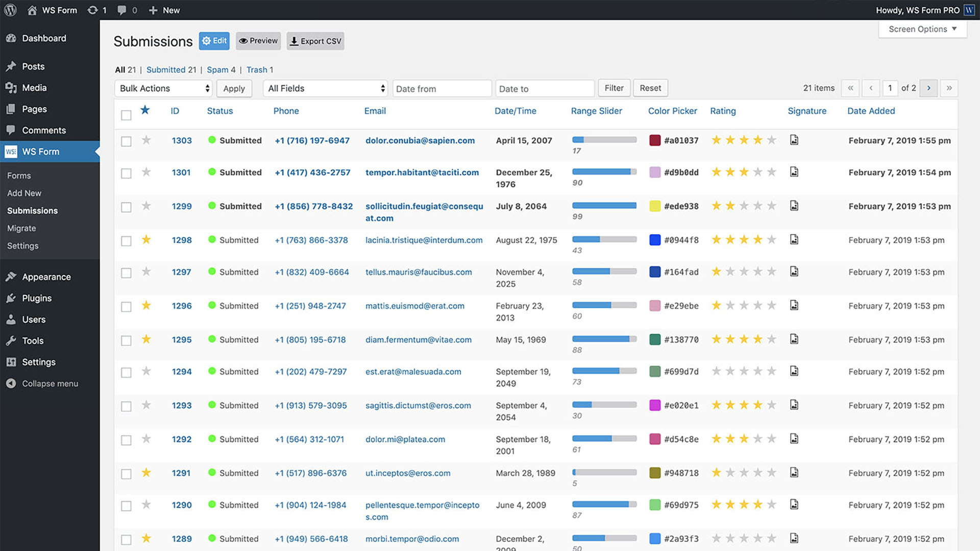Screen dimensions: 980x551
Task: Open the Plugins menu in sidebar
Action: [36, 298]
